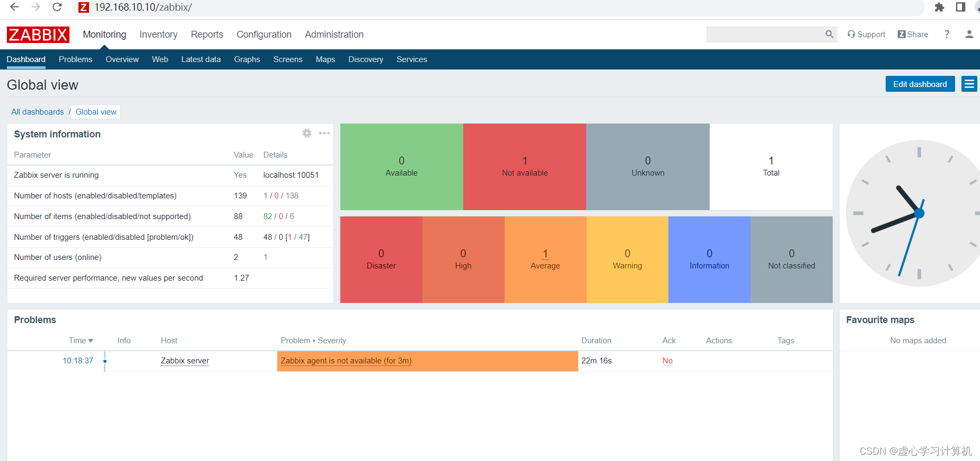The height and width of the screenshot is (461, 980).
Task: Open the Latest data tab
Action: pos(201,59)
